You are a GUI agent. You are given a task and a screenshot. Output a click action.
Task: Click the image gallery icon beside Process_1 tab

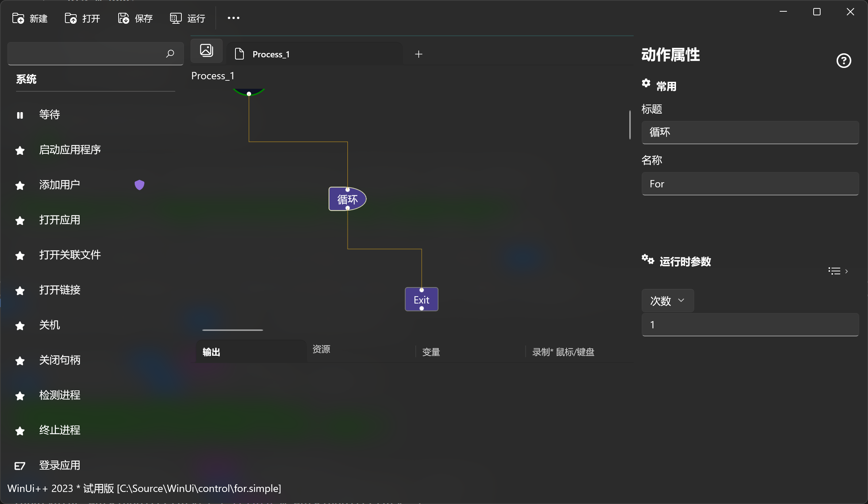tap(207, 50)
